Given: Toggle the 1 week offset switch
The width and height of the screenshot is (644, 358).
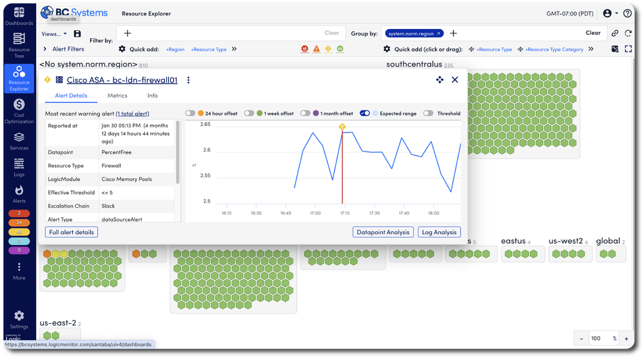Looking at the screenshot, I should (249, 114).
